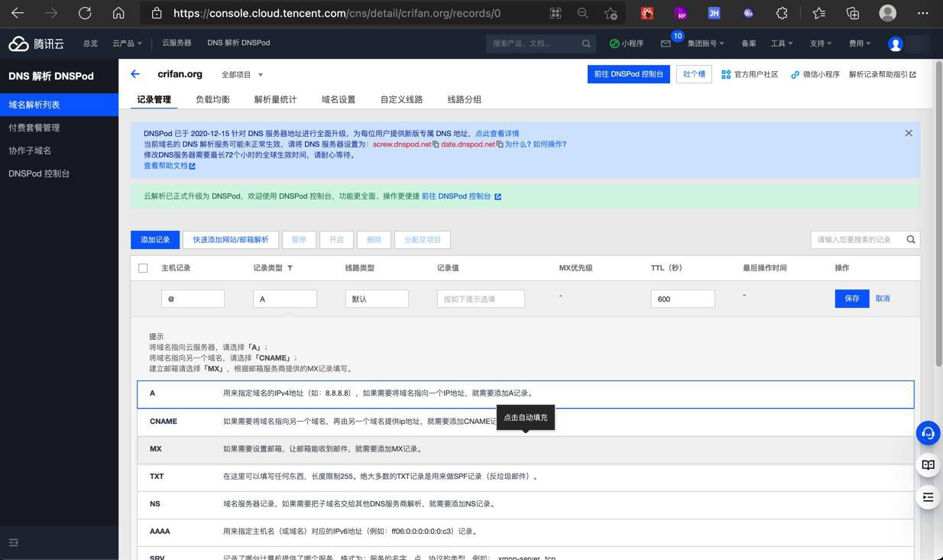The height and width of the screenshot is (560, 943).
Task: Switch to the 负载均衡 tab
Action: [212, 99]
